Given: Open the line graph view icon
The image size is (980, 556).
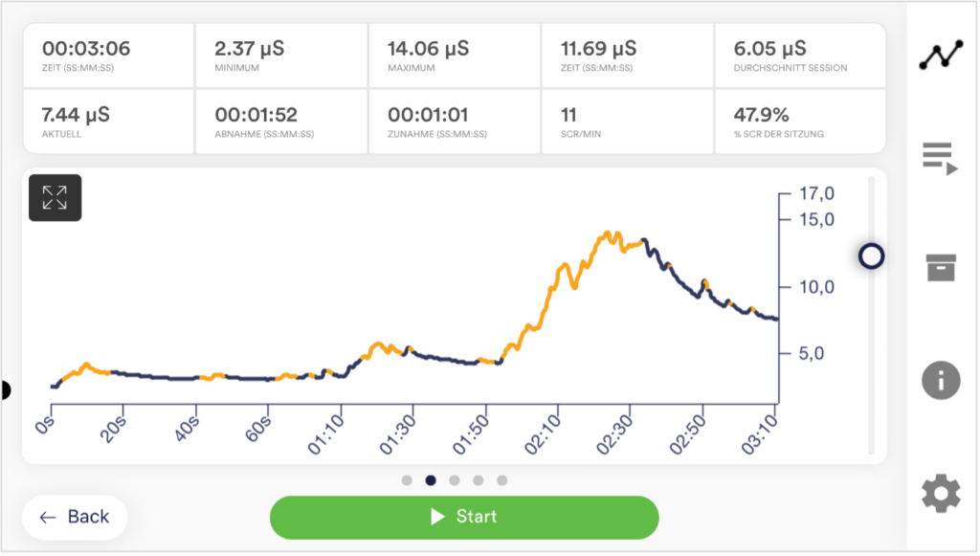Looking at the screenshot, I should point(941,55).
